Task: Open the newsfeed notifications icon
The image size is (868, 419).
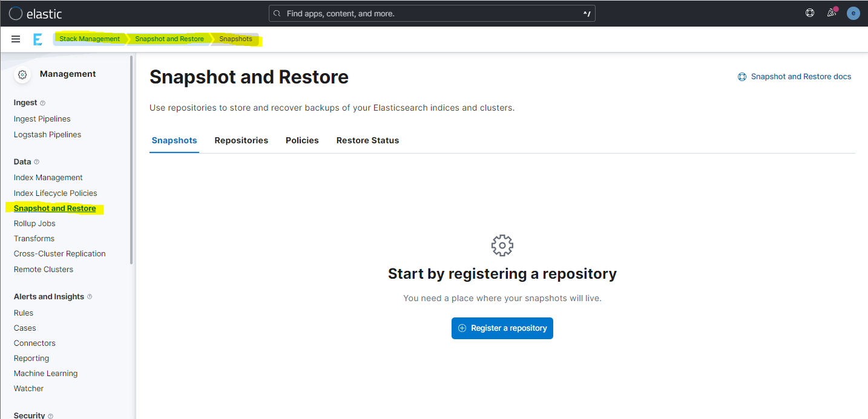Action: click(832, 13)
